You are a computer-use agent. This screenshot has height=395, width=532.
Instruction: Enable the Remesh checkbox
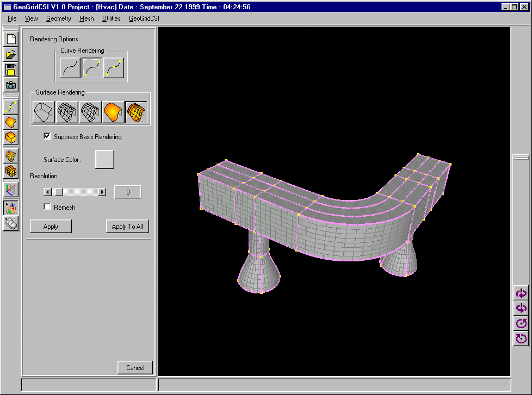47,207
